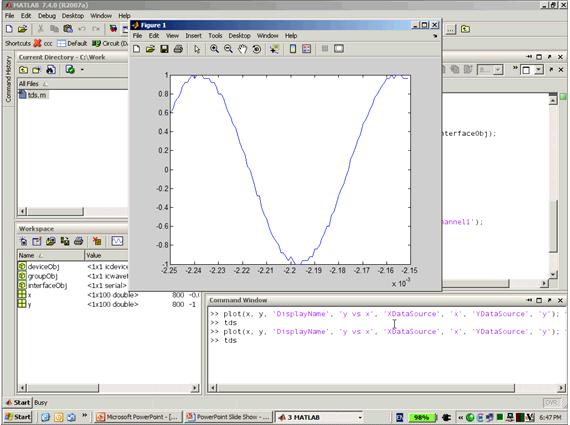Show hidden system tray icons chevron
The image size is (570, 425).
tap(461, 417)
